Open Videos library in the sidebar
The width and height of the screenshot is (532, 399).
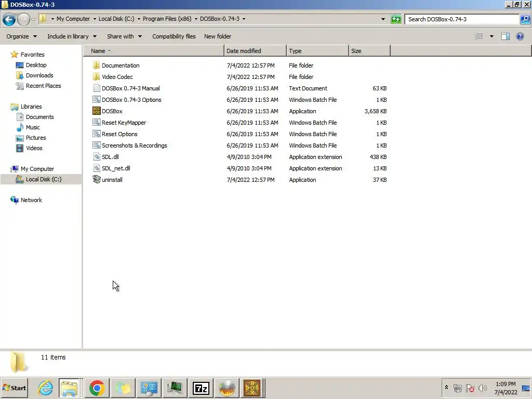34,148
